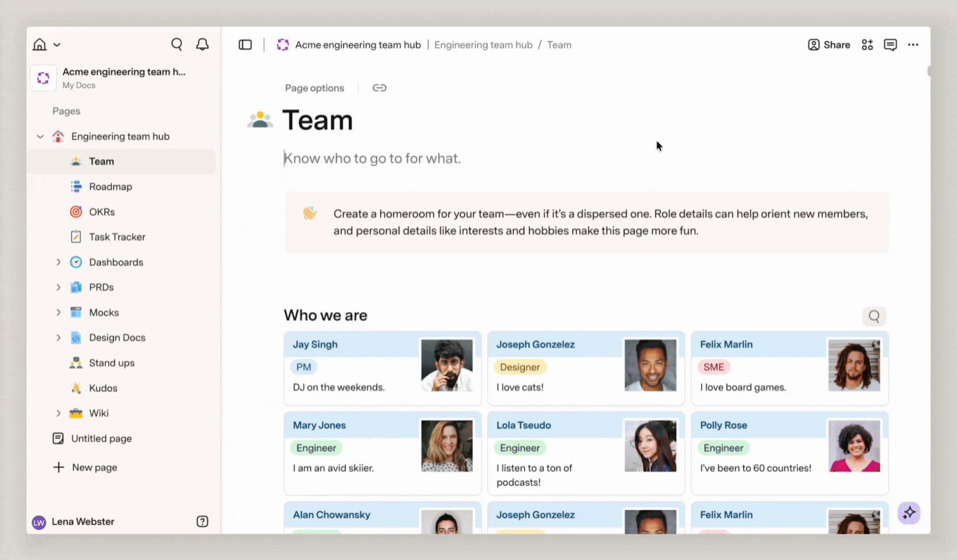The width and height of the screenshot is (957, 560).
Task: Click the Designer role tag
Action: 520,367
